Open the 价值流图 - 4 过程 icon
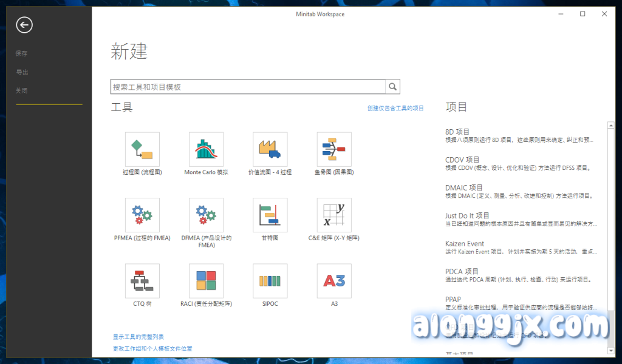The image size is (622, 364). coord(270,149)
